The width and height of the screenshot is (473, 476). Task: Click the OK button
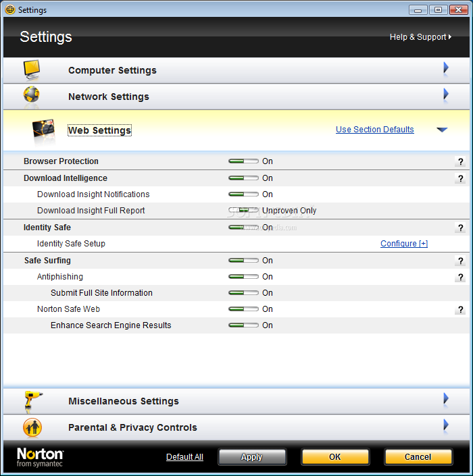[335, 457]
